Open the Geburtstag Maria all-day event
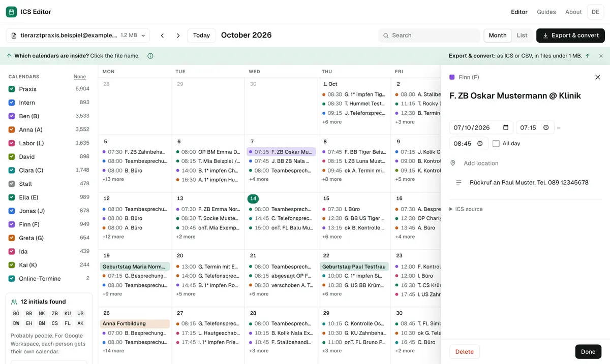Image resolution: width=610 pixels, height=364 pixels. tap(135, 267)
